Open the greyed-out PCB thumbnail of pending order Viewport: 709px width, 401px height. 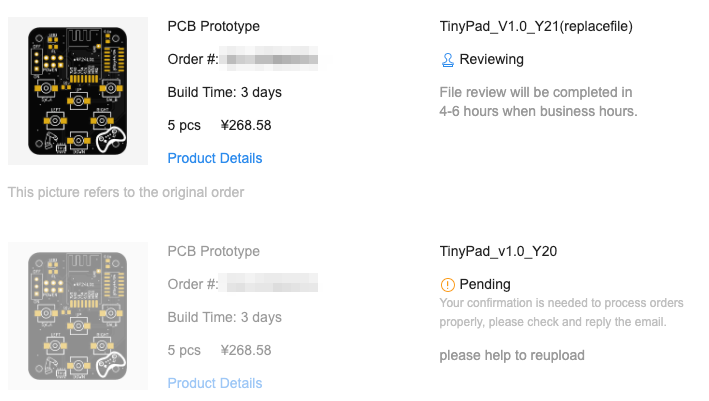[77, 316]
